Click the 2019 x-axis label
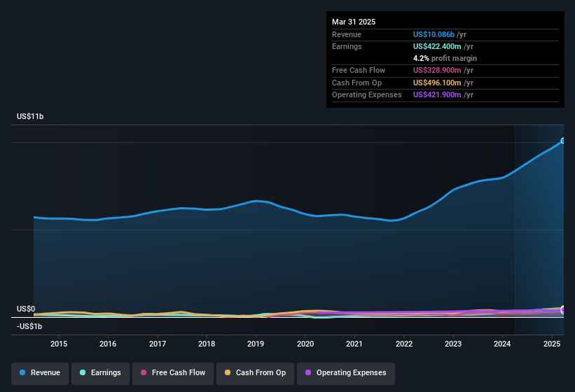The width and height of the screenshot is (575, 392). [x=256, y=344]
